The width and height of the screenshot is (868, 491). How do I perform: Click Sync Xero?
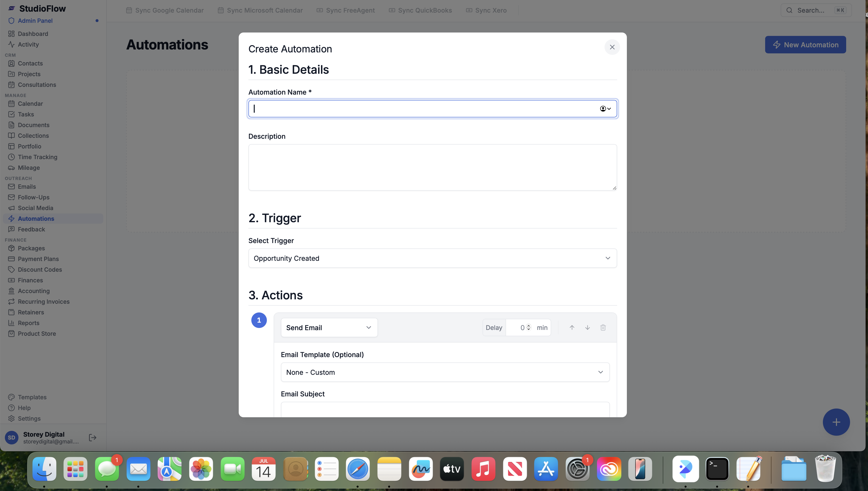(x=486, y=10)
